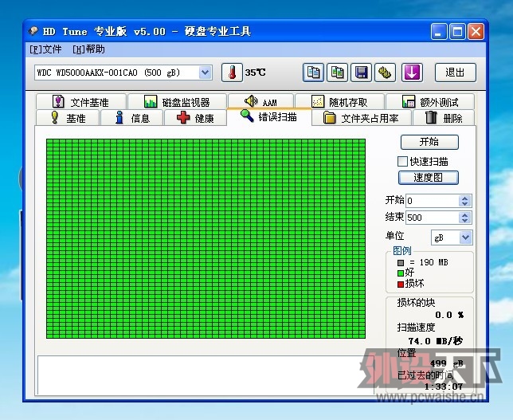This screenshot has height=420, width=513.
Task: Close the HD Tune window
Action: 476,32
